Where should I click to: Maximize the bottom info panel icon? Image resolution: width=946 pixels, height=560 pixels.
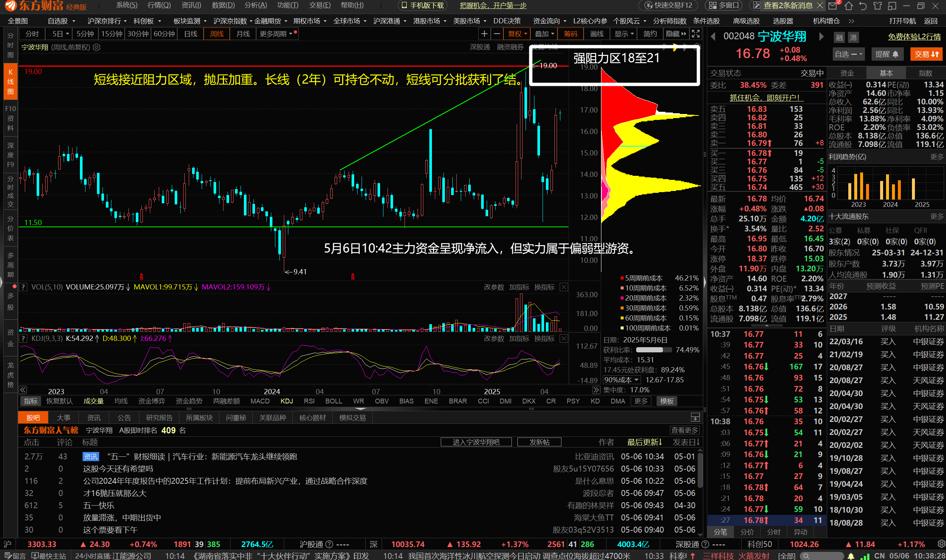point(695,418)
